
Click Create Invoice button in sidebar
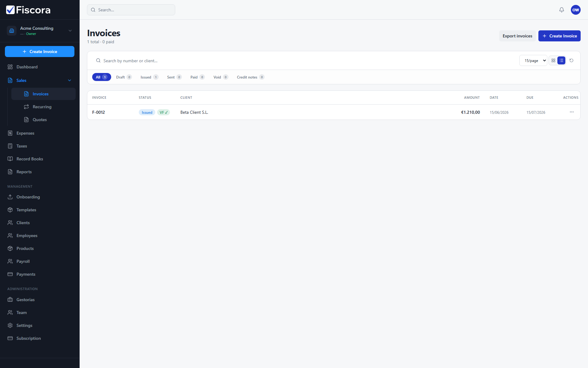point(40,52)
